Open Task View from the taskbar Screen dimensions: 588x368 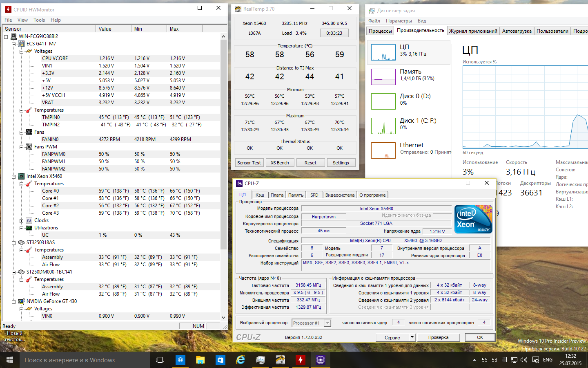click(160, 360)
